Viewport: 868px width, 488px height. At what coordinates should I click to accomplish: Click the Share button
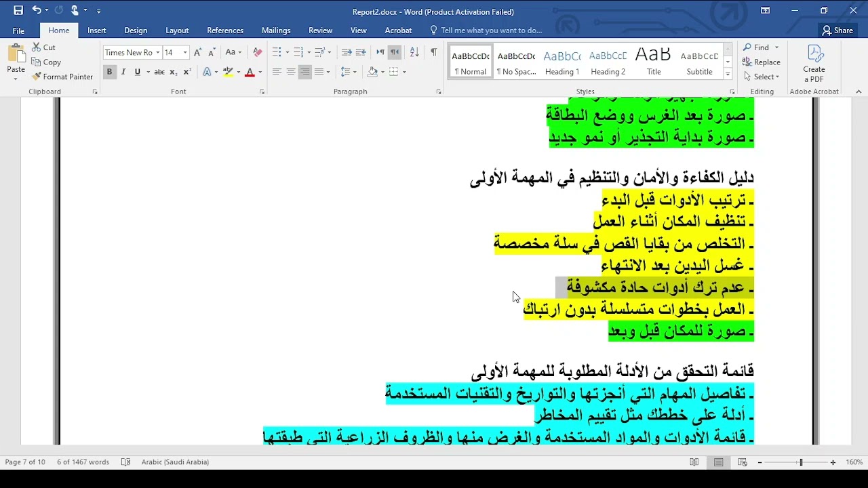837,30
